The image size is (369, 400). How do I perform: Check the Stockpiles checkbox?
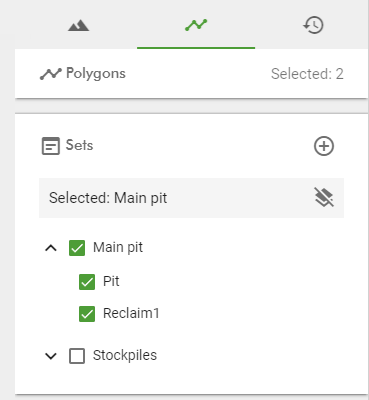click(x=77, y=356)
